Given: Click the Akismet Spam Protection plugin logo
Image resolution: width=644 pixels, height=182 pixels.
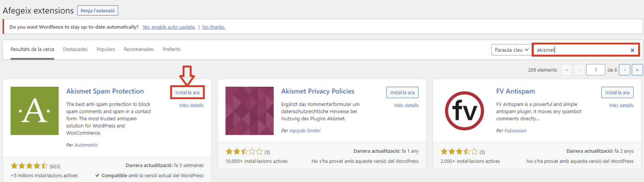Looking at the screenshot, I should click(35, 111).
